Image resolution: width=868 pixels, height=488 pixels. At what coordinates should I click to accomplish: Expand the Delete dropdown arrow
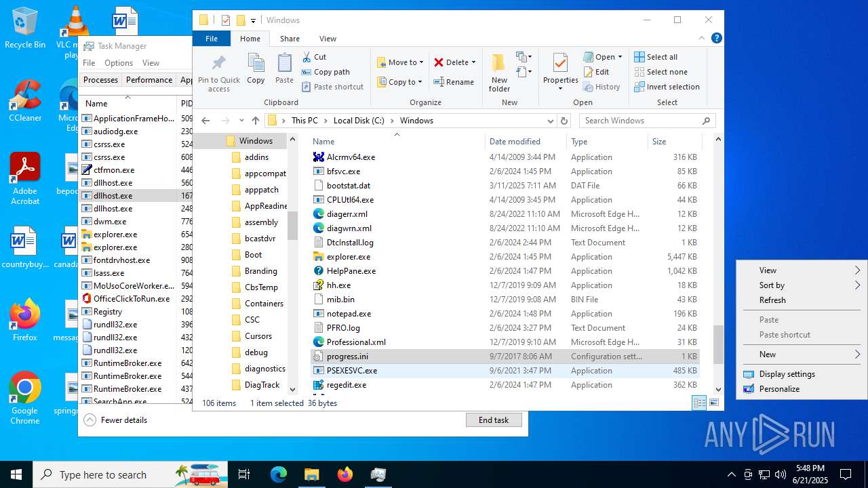(473, 62)
